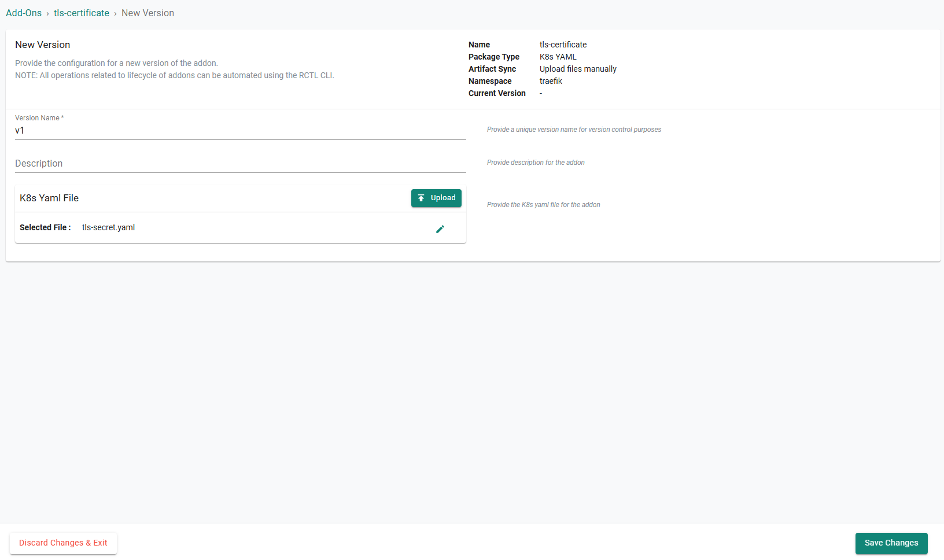Click into the Description field
The height and width of the screenshot is (560, 944).
point(240,164)
